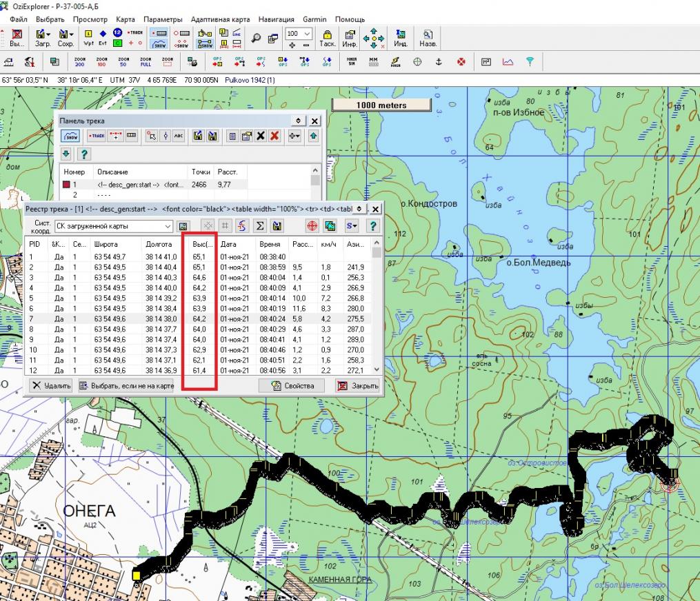Toggle the track SHOW button in track panel
The height and width of the screenshot is (601, 700).
coord(71,136)
